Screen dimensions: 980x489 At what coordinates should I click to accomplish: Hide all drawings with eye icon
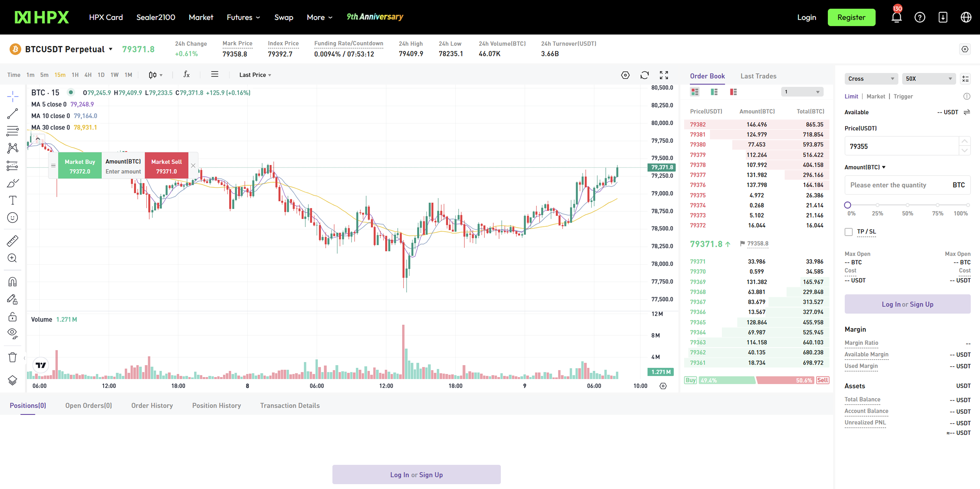(x=13, y=334)
